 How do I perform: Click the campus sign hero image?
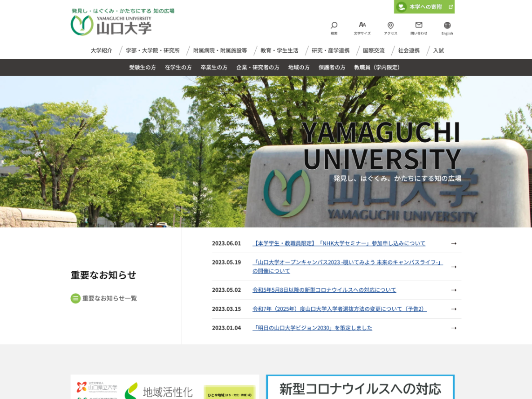pyautogui.click(x=266, y=151)
